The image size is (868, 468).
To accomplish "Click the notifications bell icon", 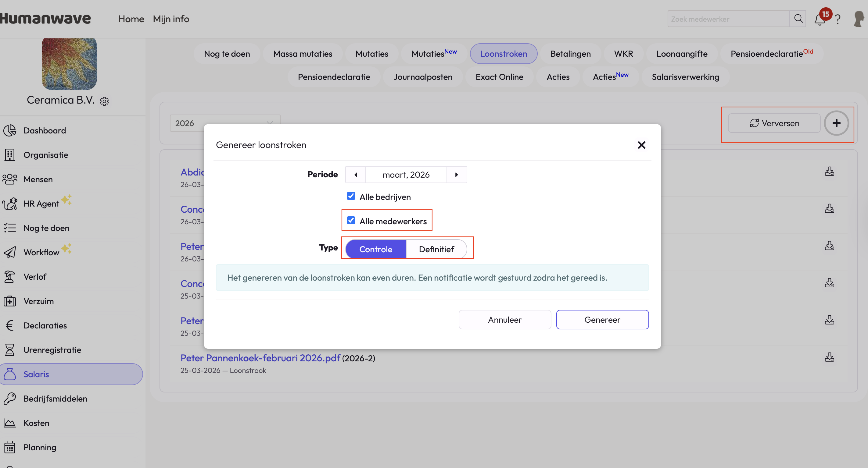I will (820, 19).
